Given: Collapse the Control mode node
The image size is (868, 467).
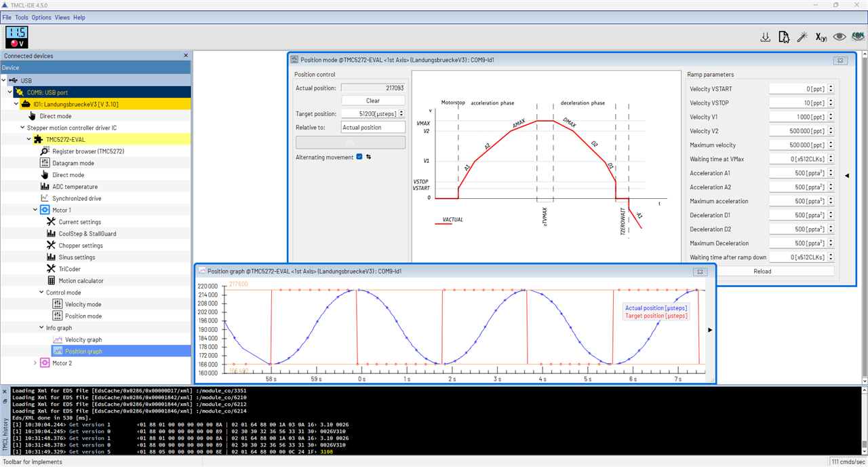Looking at the screenshot, I should click(x=41, y=293).
